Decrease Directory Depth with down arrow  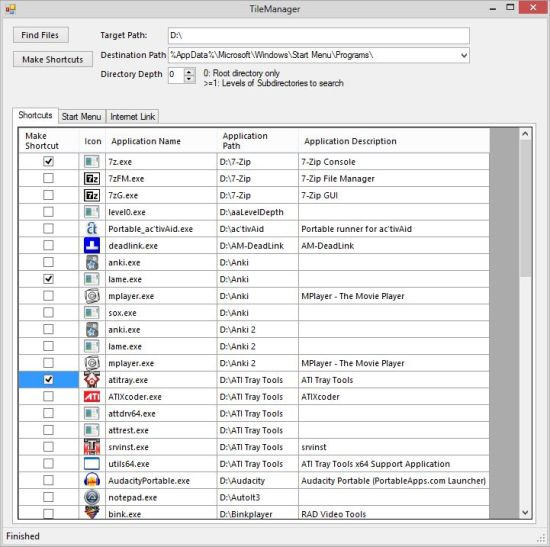[189, 79]
